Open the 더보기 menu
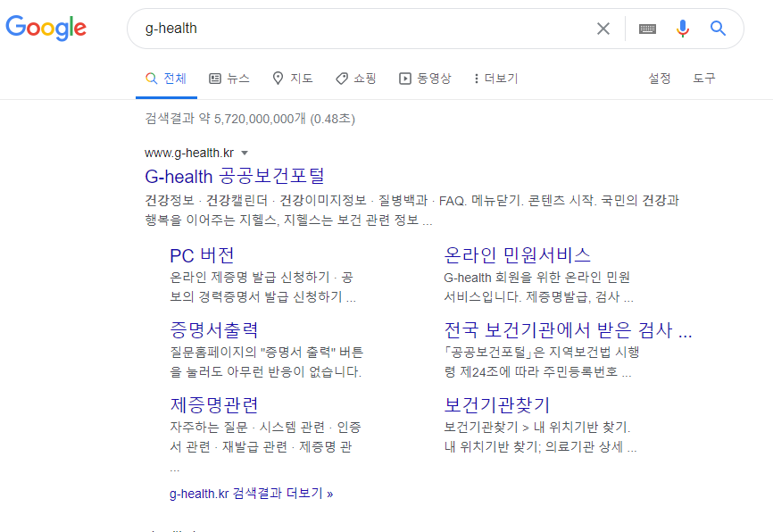The image size is (773, 532). click(496, 79)
